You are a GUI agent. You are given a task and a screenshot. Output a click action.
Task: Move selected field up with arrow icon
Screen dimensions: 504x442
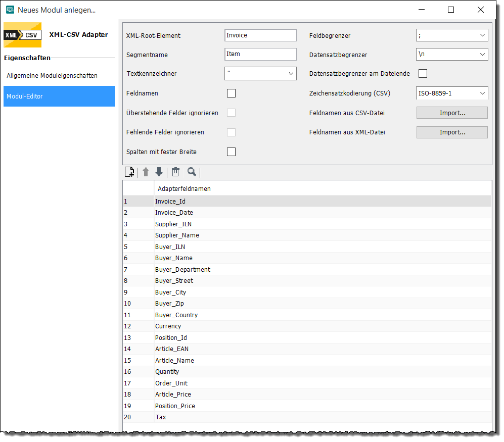(x=146, y=172)
